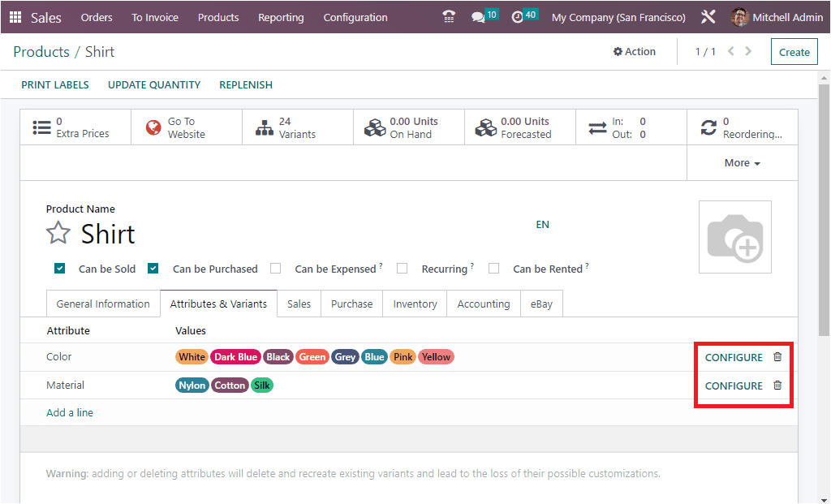Click the Dark Blue color tag
831x504 pixels.
point(236,356)
